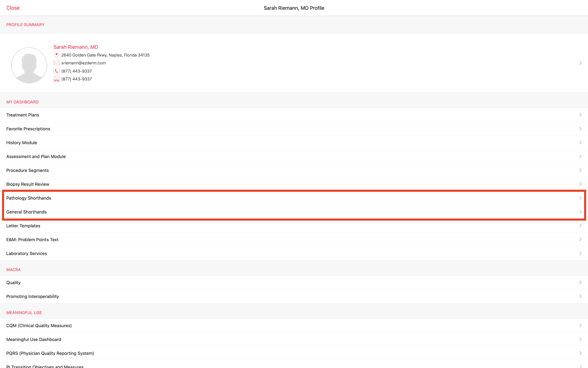The height and width of the screenshot is (368, 588).
Task: Click chevron on Pathology Shorthands row
Action: click(580, 198)
